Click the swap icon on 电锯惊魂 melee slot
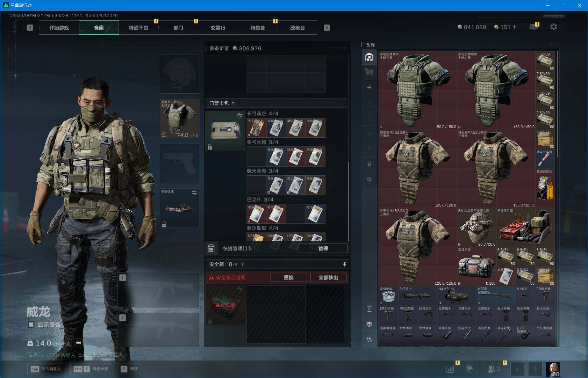 coord(194,192)
